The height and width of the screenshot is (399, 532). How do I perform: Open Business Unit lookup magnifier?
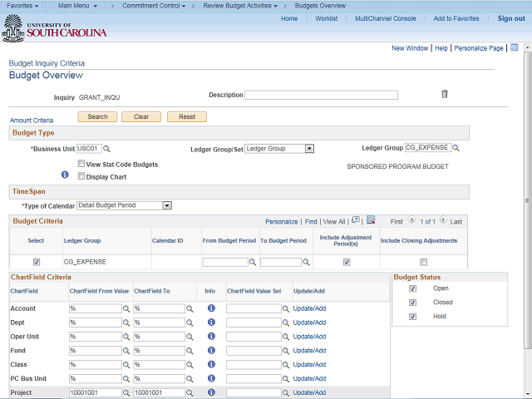click(106, 149)
